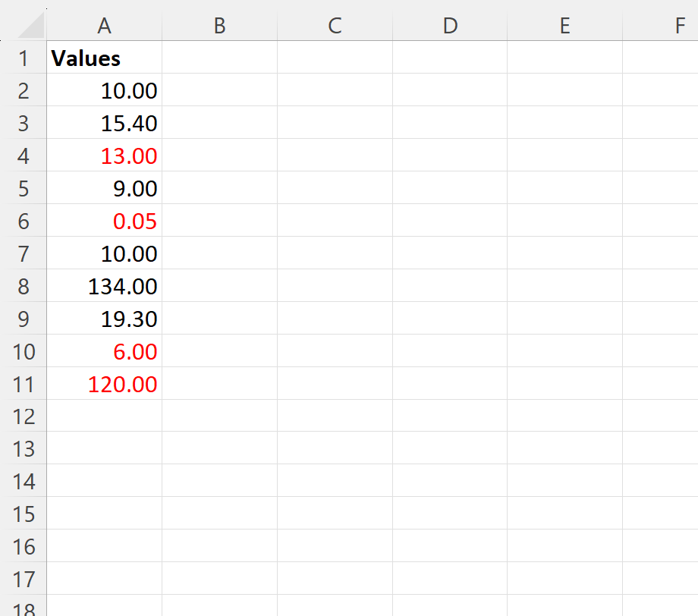Select row 17 header

(24, 578)
